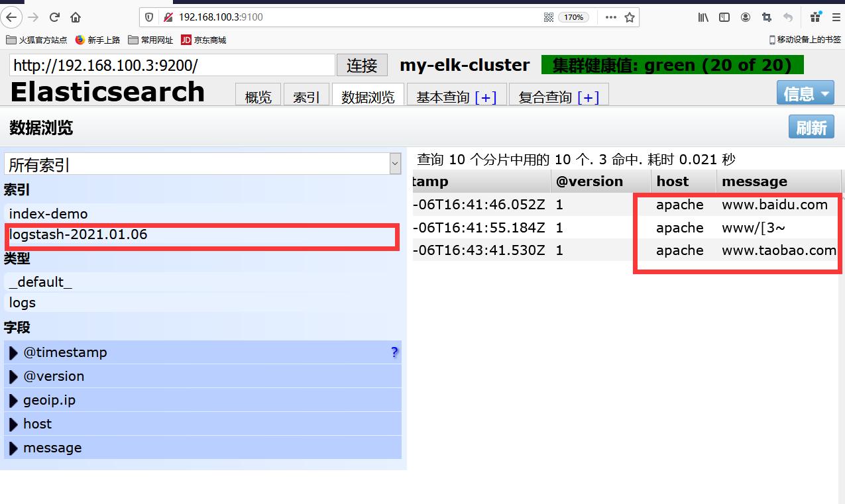Click the my-elk-cluster name label
845x504 pixels.
[x=465, y=65]
